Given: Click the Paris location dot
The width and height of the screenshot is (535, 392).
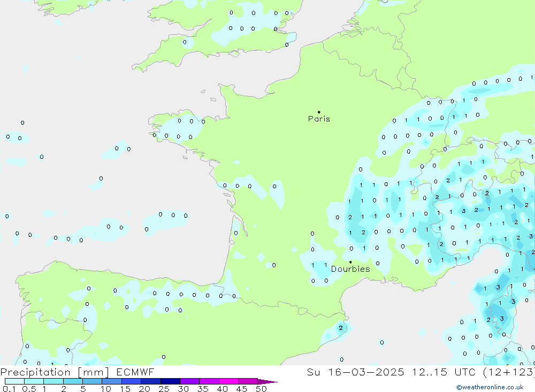Looking at the screenshot, I should [319, 112].
